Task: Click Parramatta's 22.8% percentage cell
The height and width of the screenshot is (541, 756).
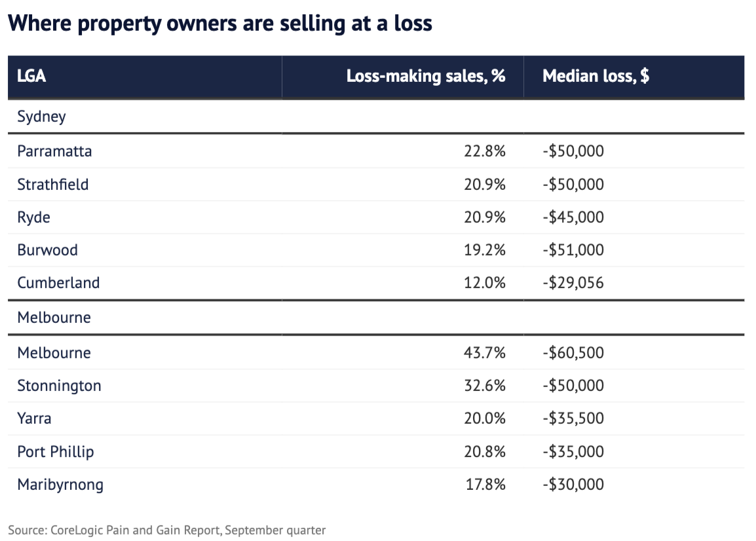Action: click(484, 151)
